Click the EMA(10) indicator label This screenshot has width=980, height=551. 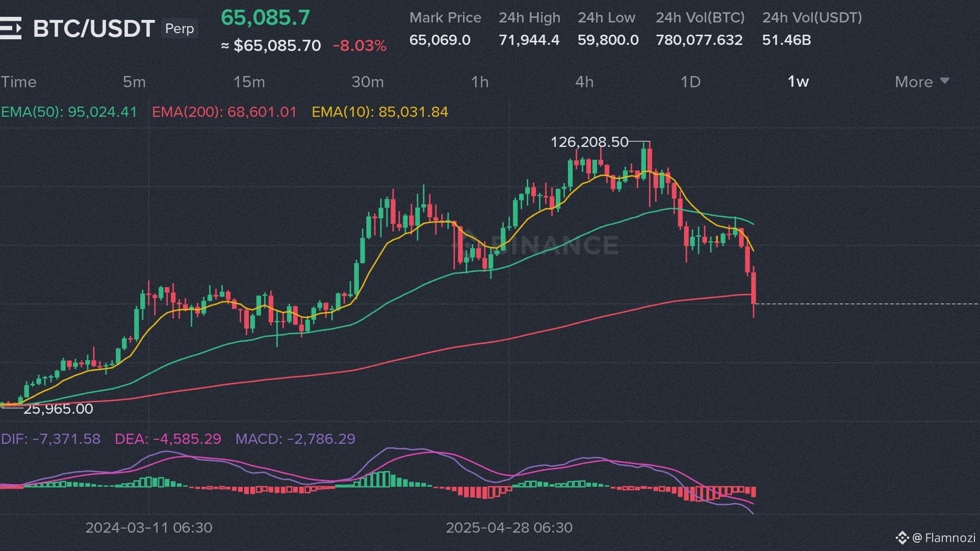379,112
